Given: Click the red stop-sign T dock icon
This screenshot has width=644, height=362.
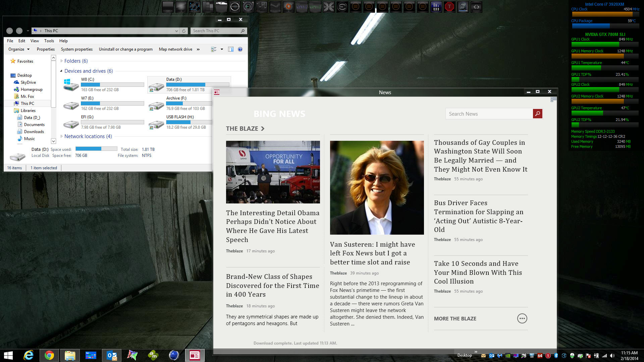Looking at the screenshot, I should [449, 7].
